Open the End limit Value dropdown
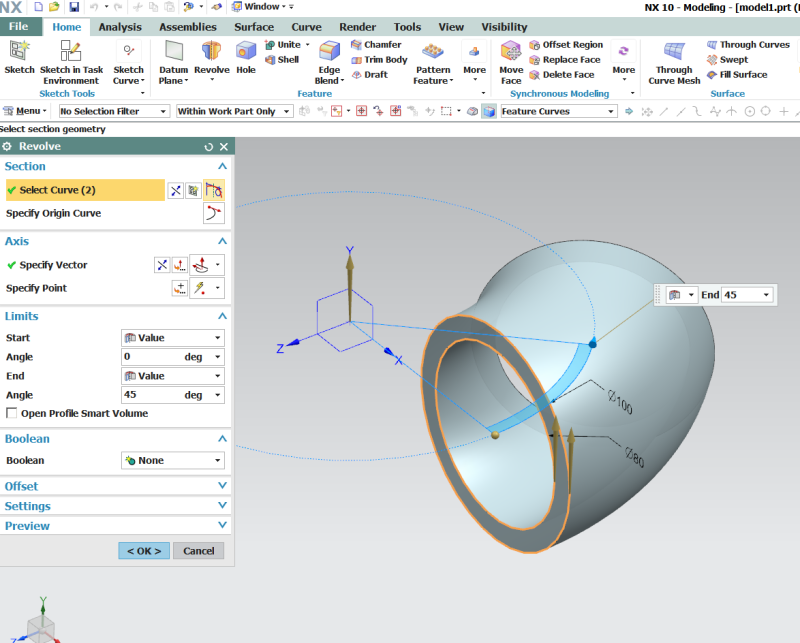Screen dimensions: 800x643 pos(173,376)
